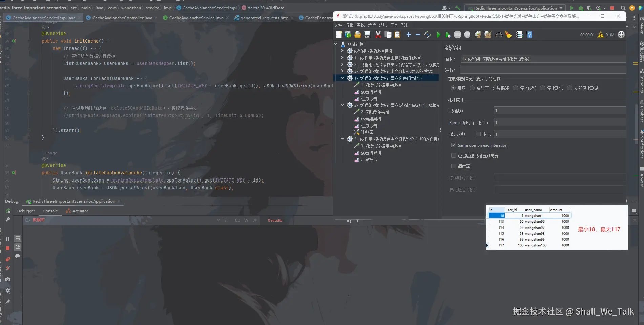Click the View Breakpoints icon in Debug panel
Image resolution: width=644 pixels, height=325 pixels.
[8, 259]
